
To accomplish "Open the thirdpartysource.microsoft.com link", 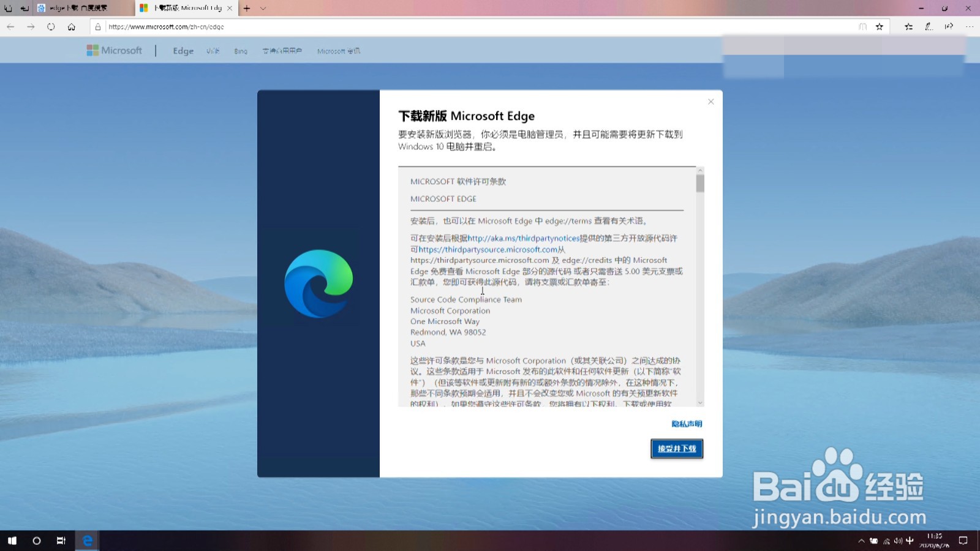I will [488, 249].
